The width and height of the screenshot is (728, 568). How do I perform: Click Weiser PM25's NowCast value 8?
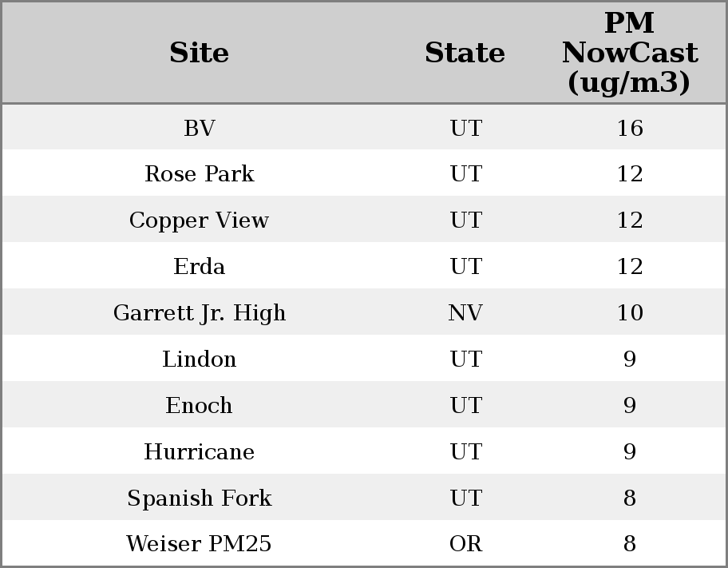(629, 544)
